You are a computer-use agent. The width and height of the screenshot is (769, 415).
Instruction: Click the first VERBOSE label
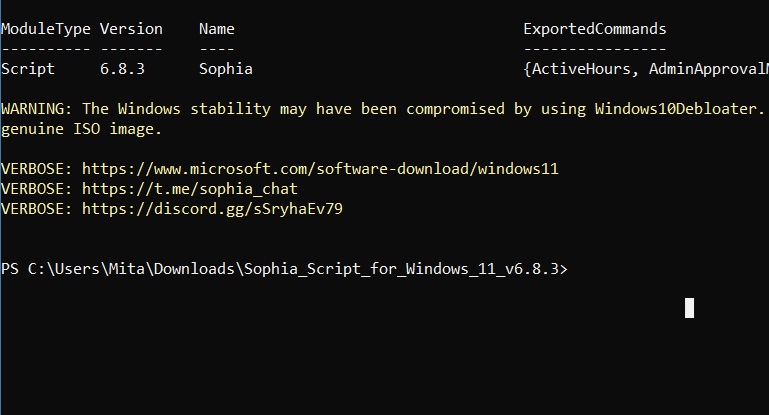point(36,169)
